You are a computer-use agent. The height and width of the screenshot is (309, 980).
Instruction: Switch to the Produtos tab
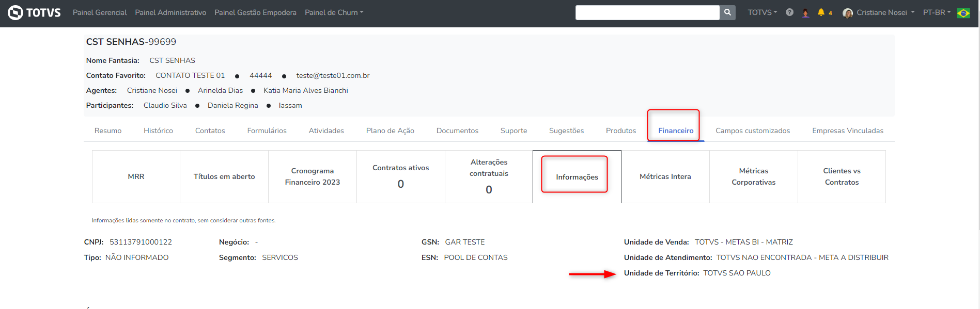click(x=620, y=131)
